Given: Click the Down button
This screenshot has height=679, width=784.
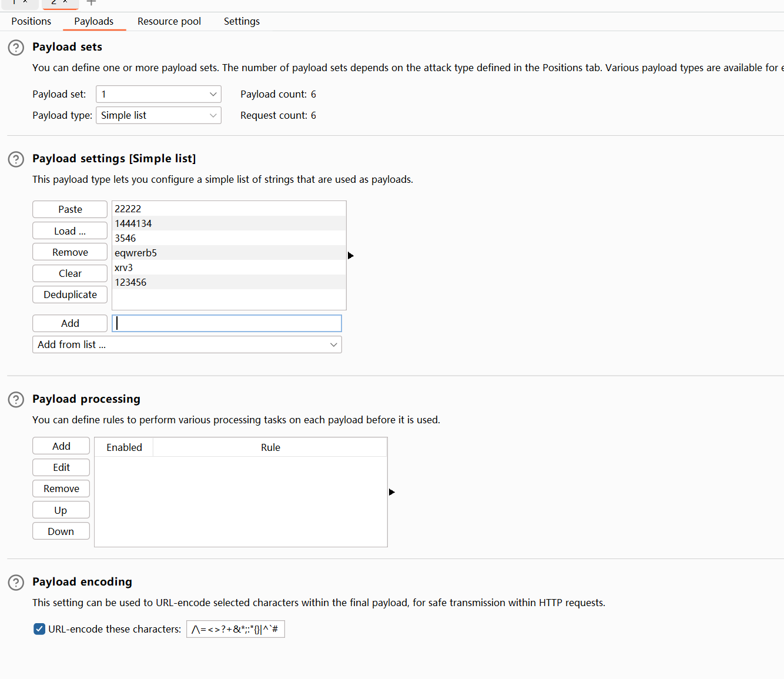Looking at the screenshot, I should pos(61,531).
